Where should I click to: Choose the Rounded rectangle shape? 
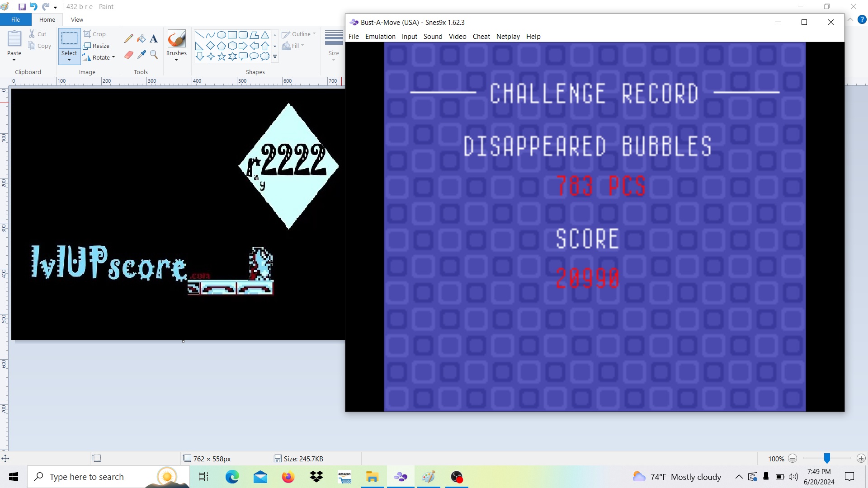click(x=243, y=35)
